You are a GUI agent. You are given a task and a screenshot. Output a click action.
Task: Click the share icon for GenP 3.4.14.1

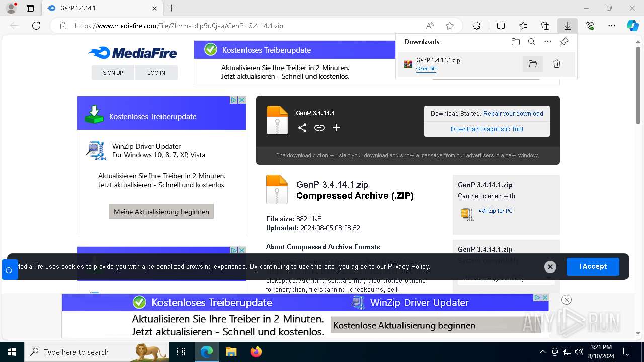(302, 128)
